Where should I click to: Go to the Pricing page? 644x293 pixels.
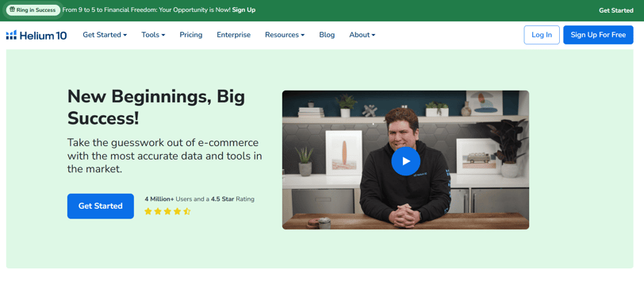tap(191, 35)
